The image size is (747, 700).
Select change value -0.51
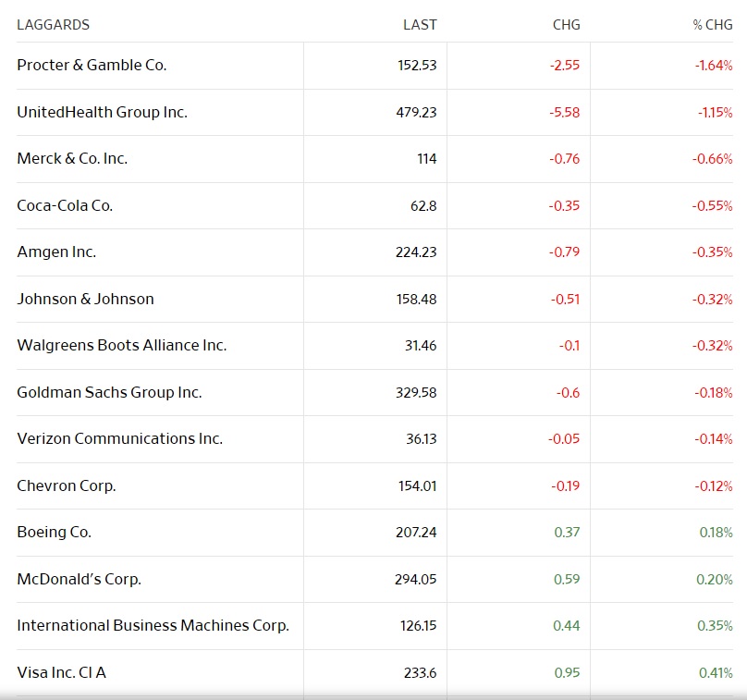click(x=566, y=300)
